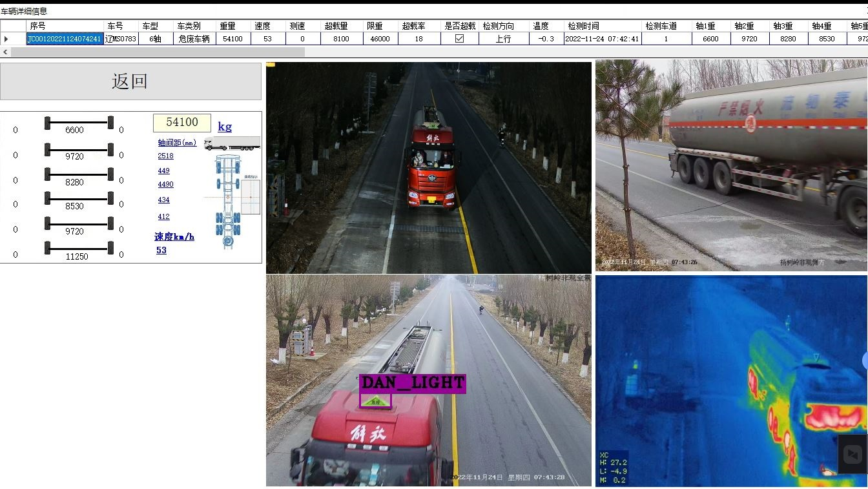Open the front-view red truck camera image
The height and width of the screenshot is (489, 868).
[x=428, y=167]
